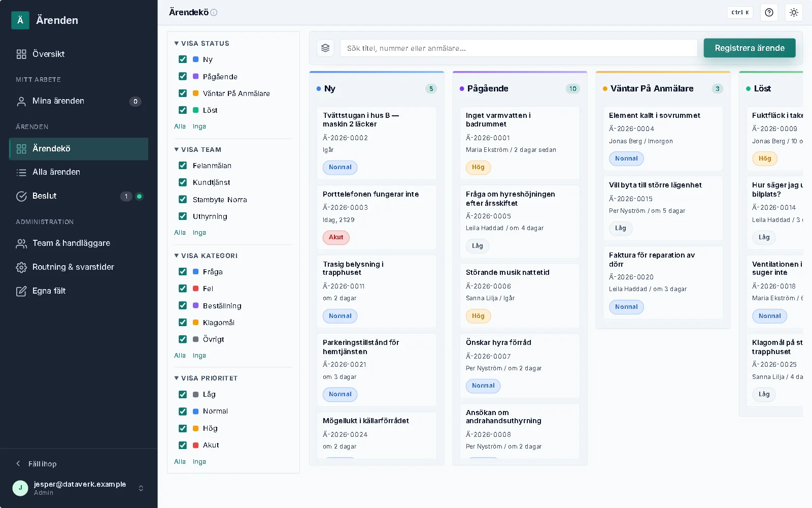Image resolution: width=812 pixels, height=508 pixels.
Task: Click the Registrera ärende button
Action: (x=750, y=48)
